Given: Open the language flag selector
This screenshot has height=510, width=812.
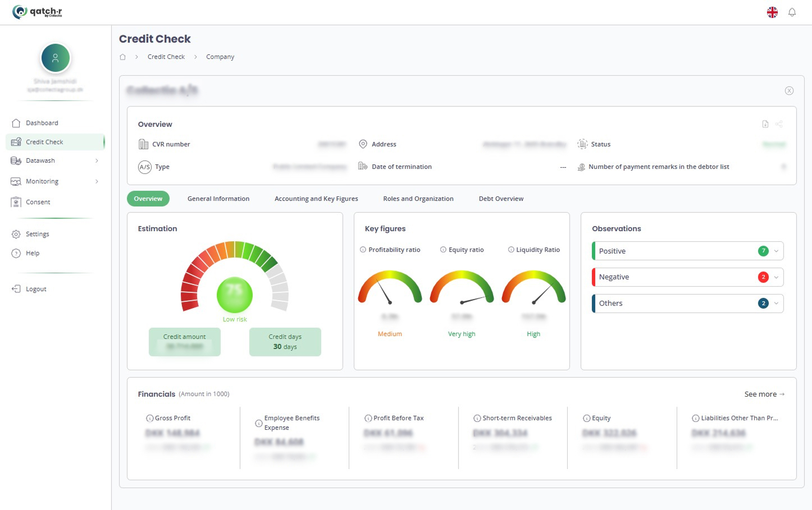Looking at the screenshot, I should pos(772,12).
